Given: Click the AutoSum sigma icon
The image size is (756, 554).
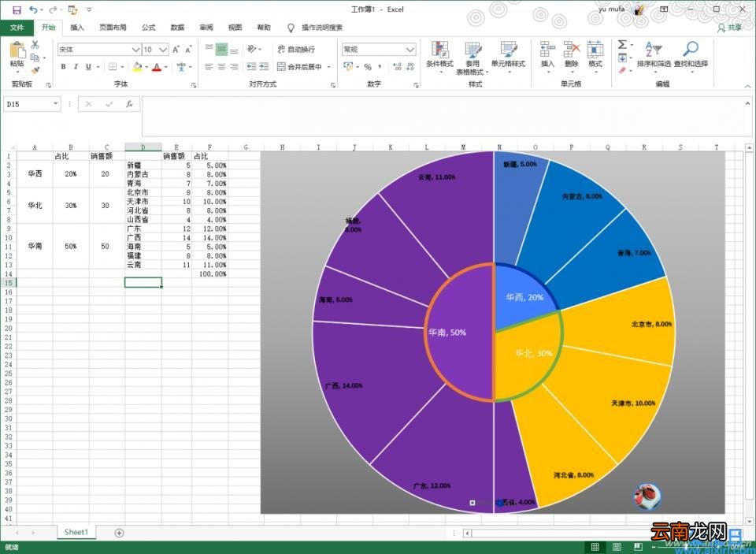Looking at the screenshot, I should pyautogui.click(x=622, y=44).
